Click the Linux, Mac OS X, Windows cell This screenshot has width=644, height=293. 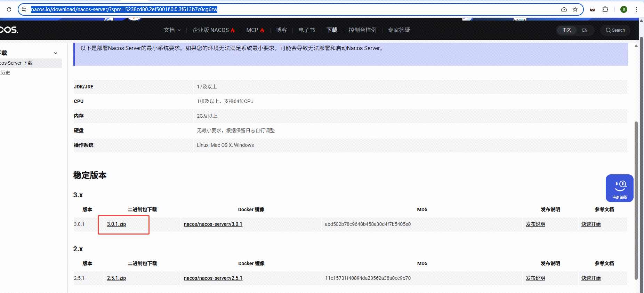click(225, 145)
